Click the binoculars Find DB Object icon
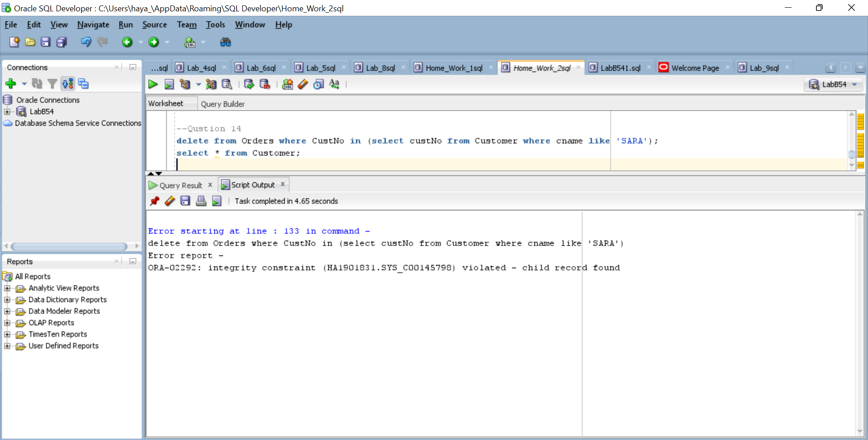868x440 pixels. pos(225,42)
